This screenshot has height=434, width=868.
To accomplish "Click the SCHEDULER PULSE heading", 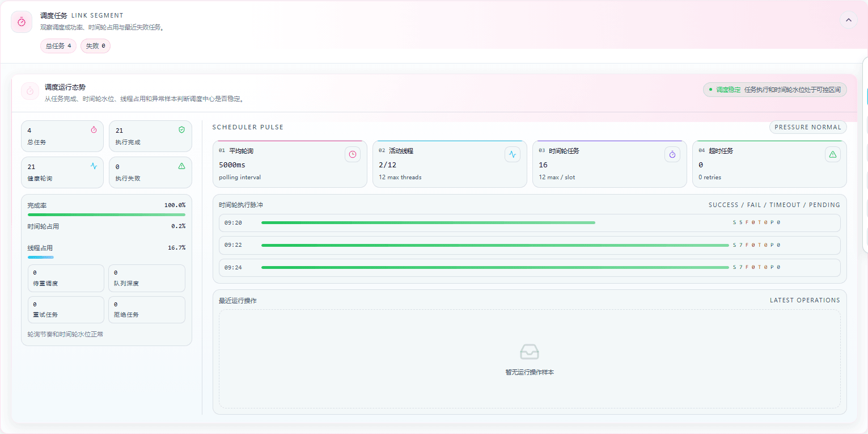I will (248, 127).
